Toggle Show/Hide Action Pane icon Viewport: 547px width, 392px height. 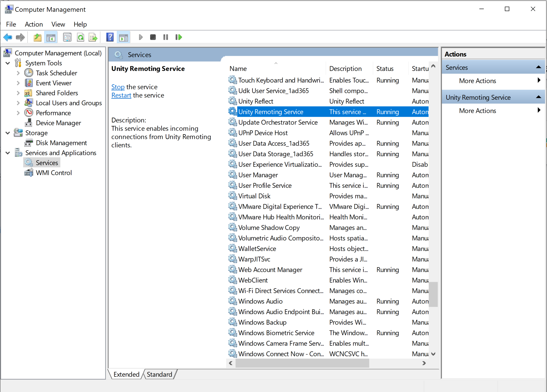click(x=124, y=37)
